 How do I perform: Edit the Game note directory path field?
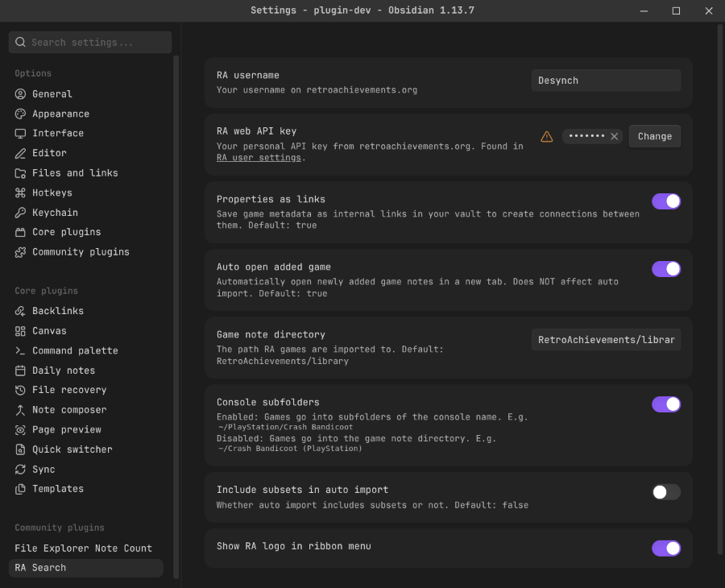coord(606,340)
